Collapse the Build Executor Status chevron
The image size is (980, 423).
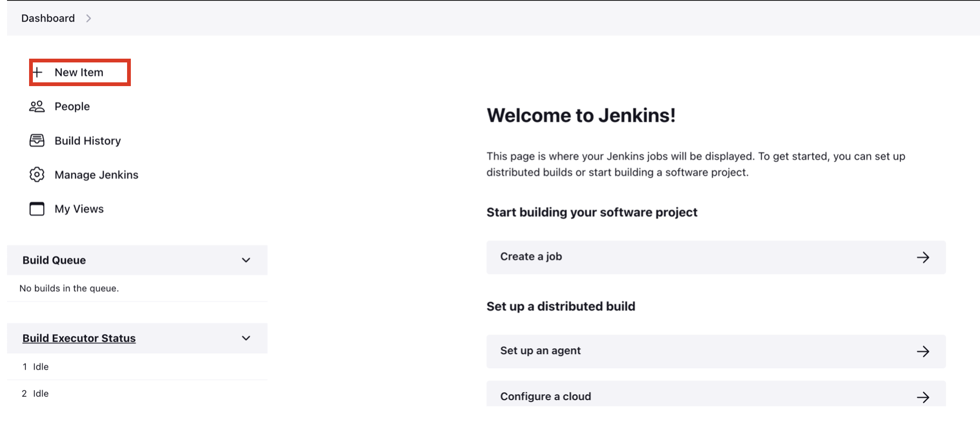coord(246,338)
